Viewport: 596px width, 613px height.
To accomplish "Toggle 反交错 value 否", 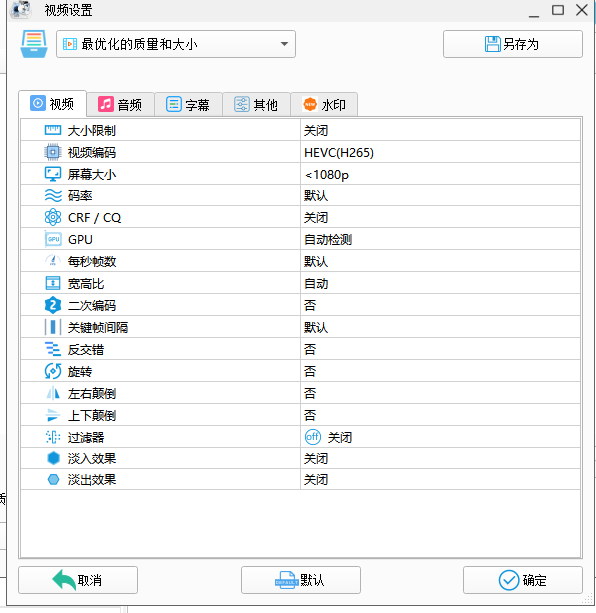I will click(x=440, y=349).
